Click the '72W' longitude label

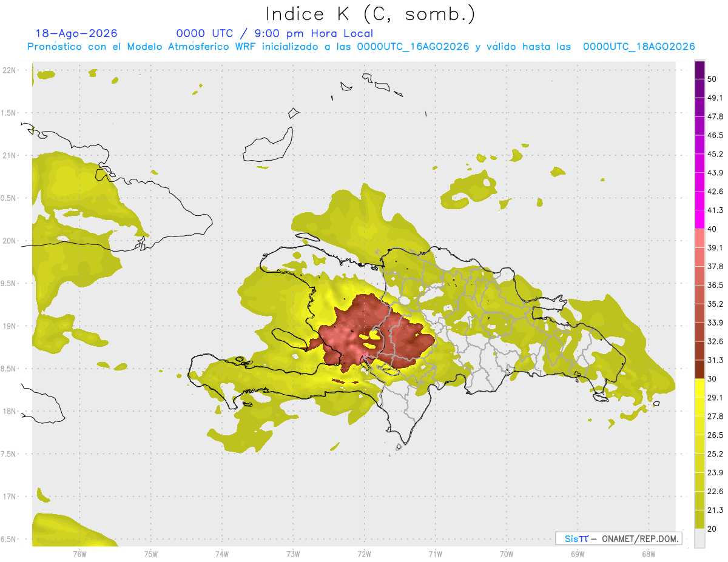pos(365,554)
